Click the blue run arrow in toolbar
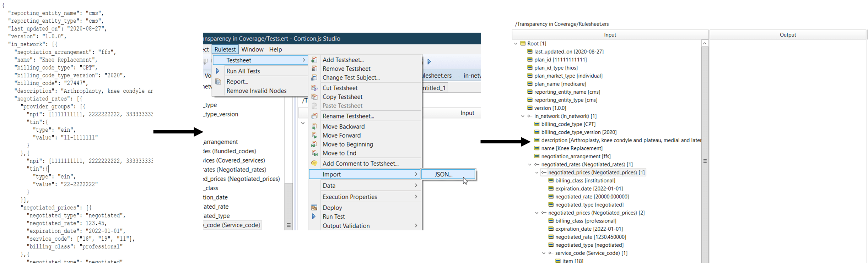This screenshot has height=263, width=868. pyautogui.click(x=429, y=61)
